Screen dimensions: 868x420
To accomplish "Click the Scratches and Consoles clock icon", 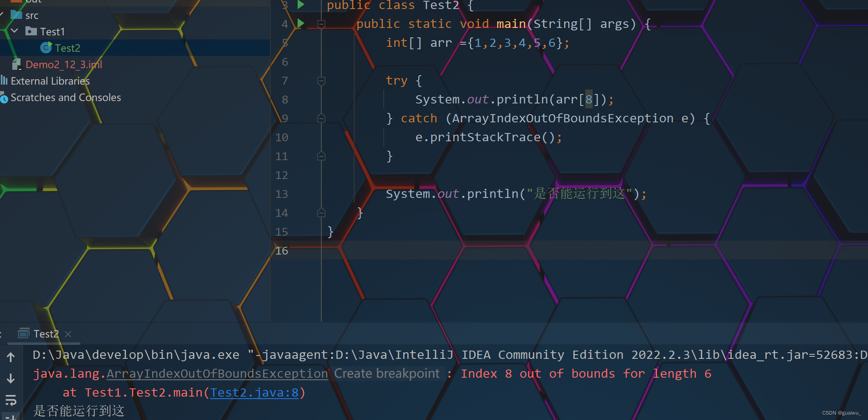I will click(x=4, y=98).
